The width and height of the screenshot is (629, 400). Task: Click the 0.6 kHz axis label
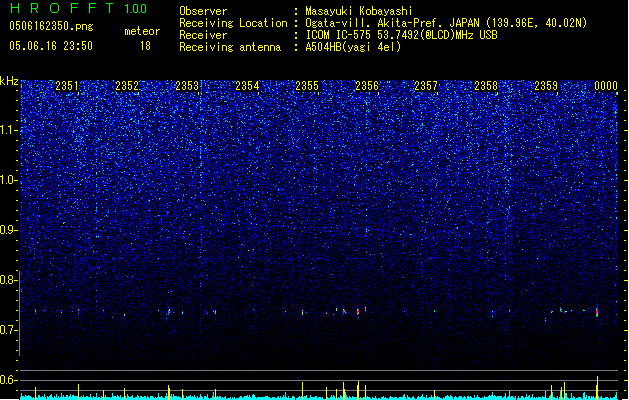coord(8,380)
